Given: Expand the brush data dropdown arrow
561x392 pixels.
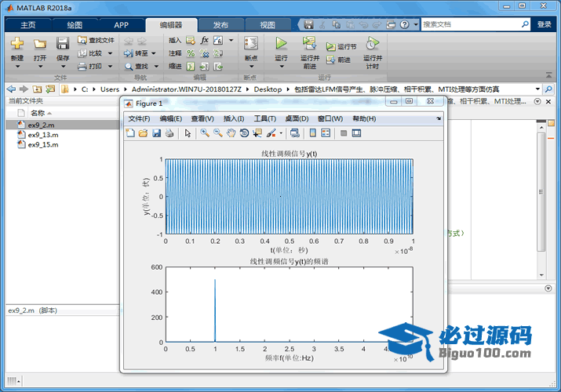Looking at the screenshot, I should [x=281, y=134].
